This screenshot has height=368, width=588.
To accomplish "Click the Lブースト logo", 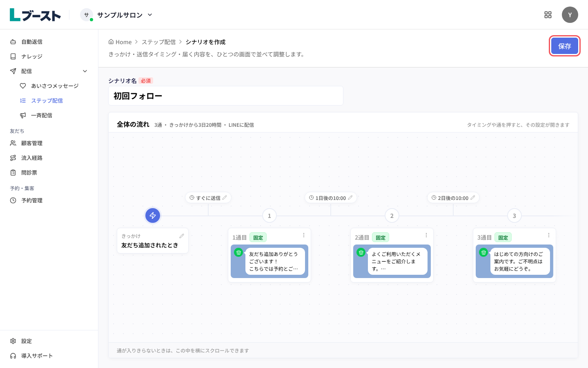I will 35,15.
